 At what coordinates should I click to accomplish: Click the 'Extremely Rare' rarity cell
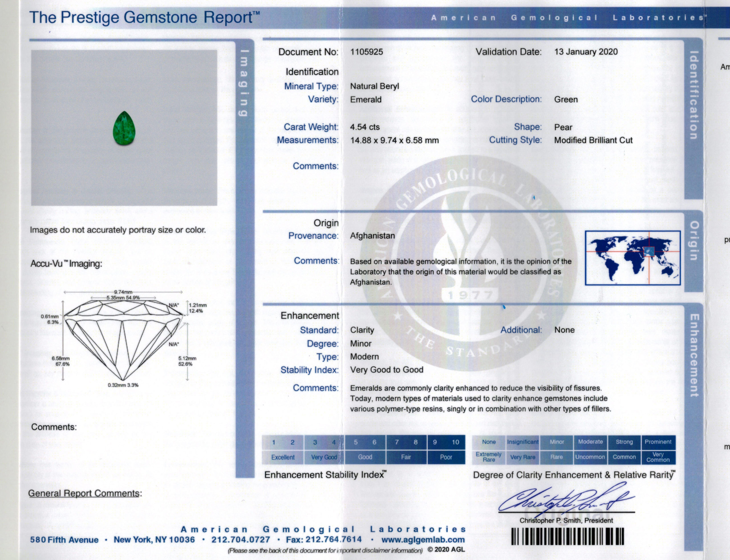pyautogui.click(x=489, y=457)
